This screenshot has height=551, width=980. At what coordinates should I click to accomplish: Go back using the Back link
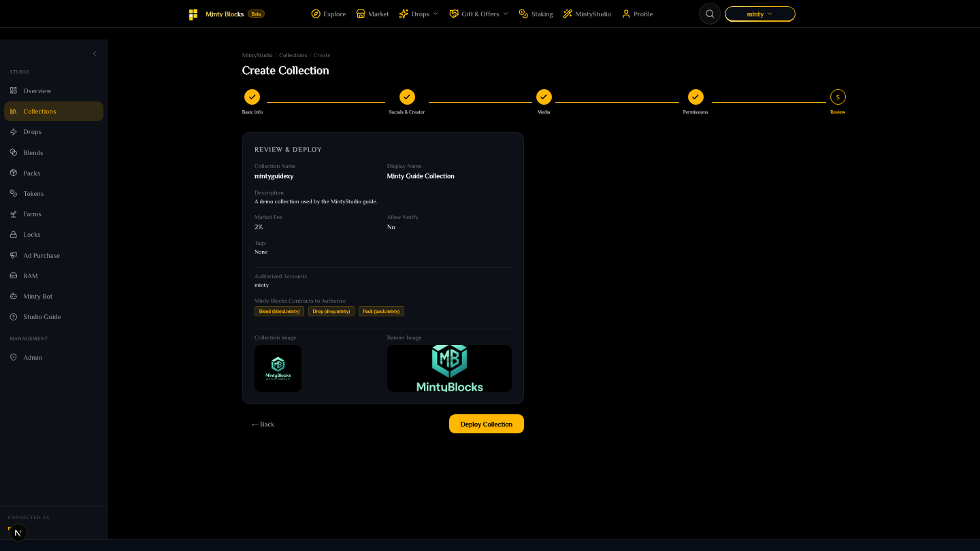(x=263, y=424)
